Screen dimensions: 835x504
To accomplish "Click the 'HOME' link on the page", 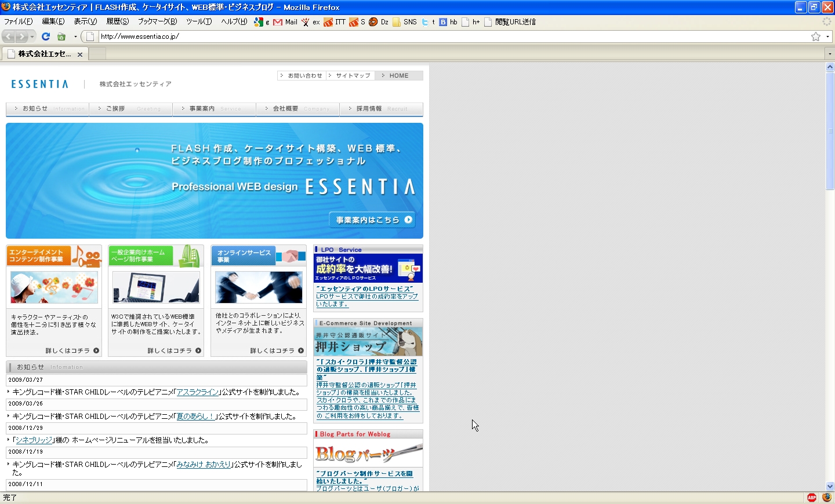I will click(x=398, y=75).
